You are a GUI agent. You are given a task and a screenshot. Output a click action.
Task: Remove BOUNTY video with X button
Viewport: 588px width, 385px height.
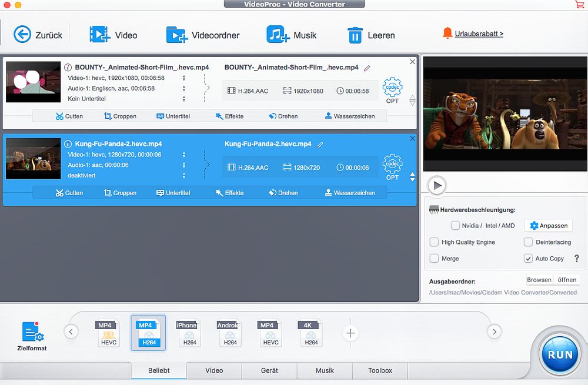click(413, 62)
